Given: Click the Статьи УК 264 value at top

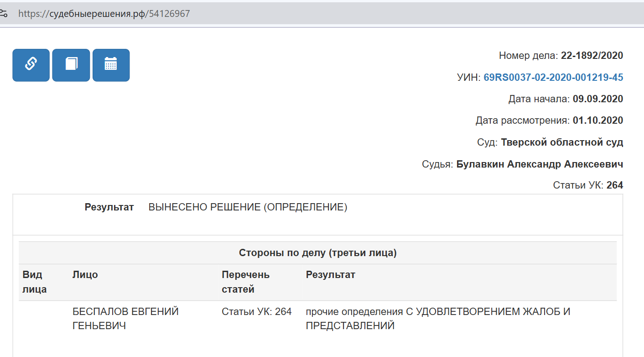Looking at the screenshot, I should point(614,185).
